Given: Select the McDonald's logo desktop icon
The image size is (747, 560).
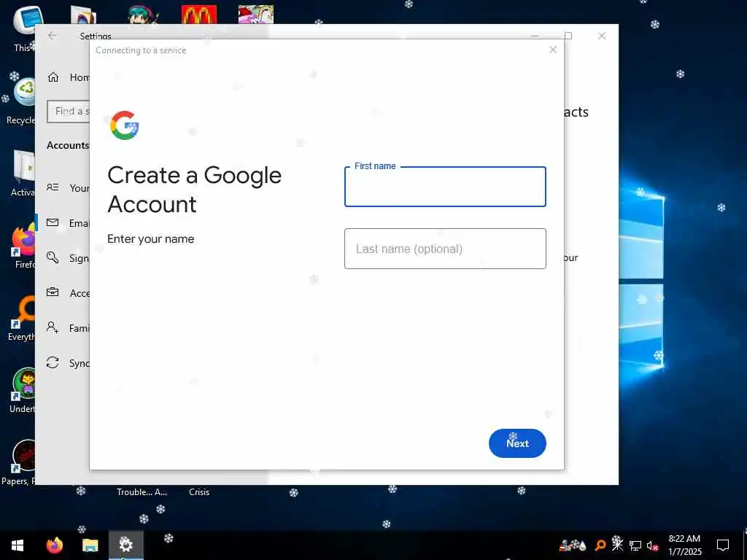Looking at the screenshot, I should (199, 15).
